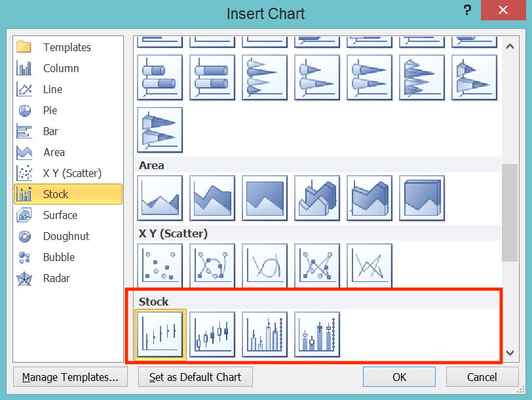Select the 100% Stacked Area chart
Image resolution: width=532 pixels, height=400 pixels.
tap(265, 198)
